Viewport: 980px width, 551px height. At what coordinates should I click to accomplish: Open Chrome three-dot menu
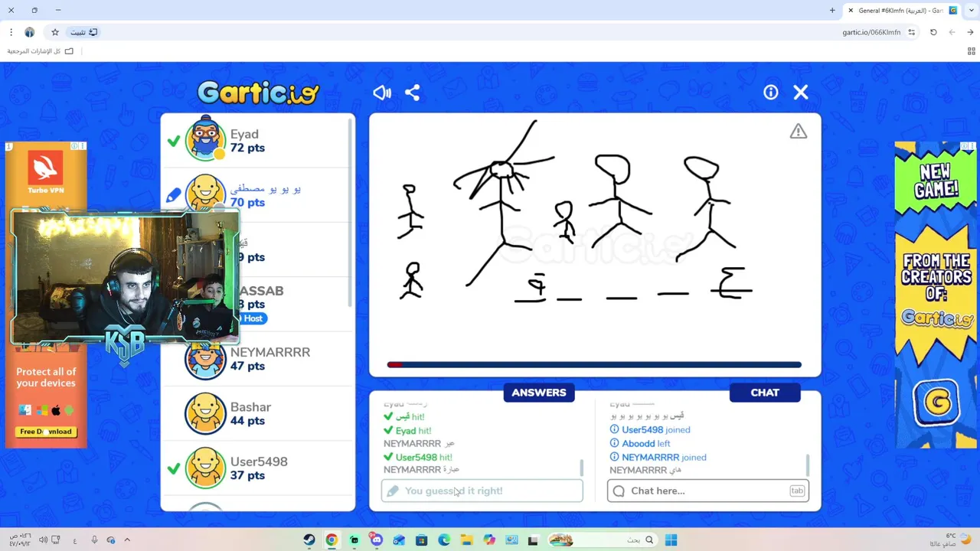pos(11,32)
